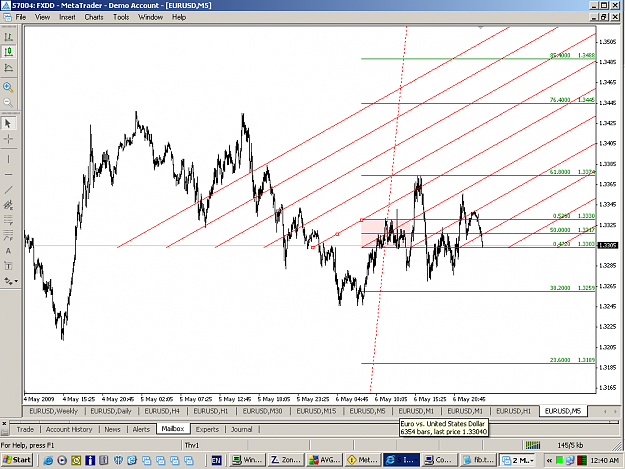Select the Mailbox tab
Image resolution: width=625 pixels, height=469 pixels.
[173, 429]
